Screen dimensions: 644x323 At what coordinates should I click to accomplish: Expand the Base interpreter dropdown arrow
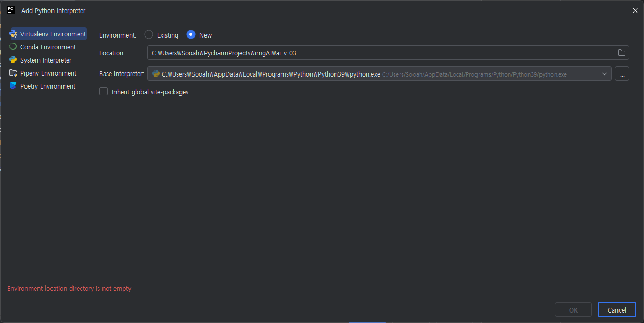pyautogui.click(x=604, y=74)
